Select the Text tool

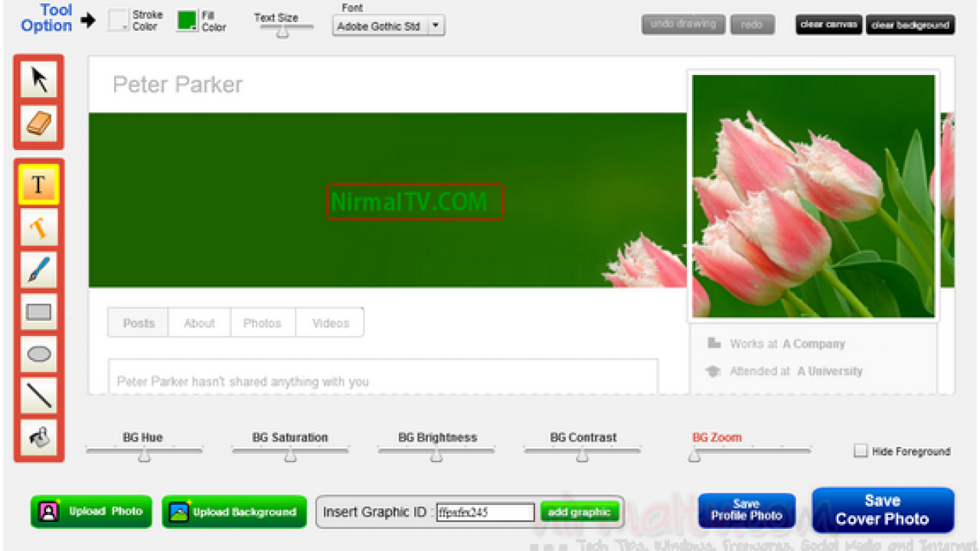39,184
